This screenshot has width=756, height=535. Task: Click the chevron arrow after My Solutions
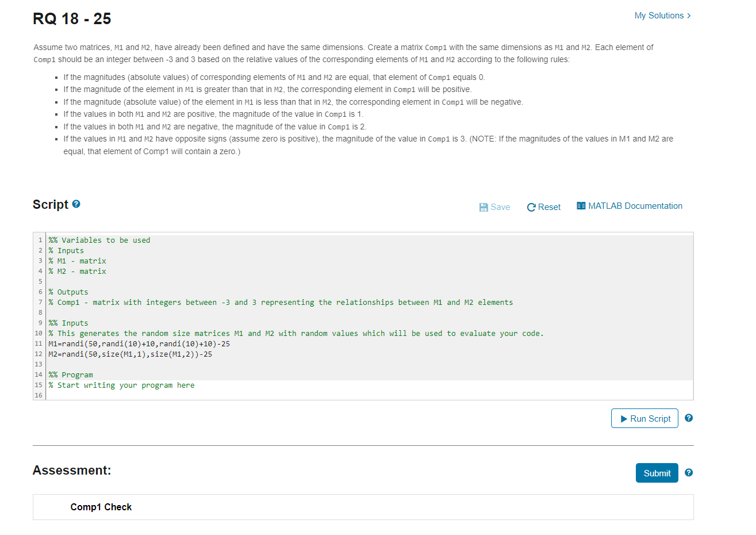coord(688,16)
